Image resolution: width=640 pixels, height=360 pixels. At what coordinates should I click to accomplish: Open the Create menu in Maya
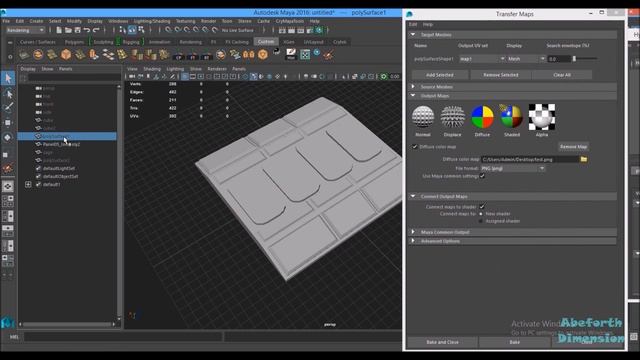click(x=36, y=21)
